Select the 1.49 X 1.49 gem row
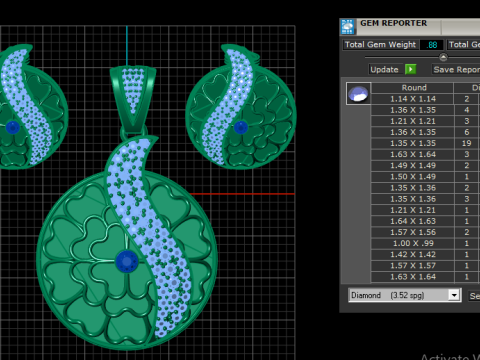Viewport: 480px width, 360px height. click(x=425, y=166)
